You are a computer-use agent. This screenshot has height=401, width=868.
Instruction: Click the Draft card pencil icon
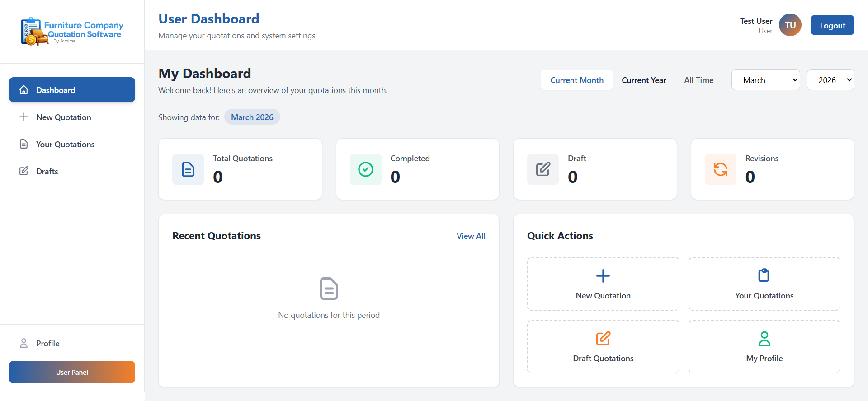click(543, 169)
